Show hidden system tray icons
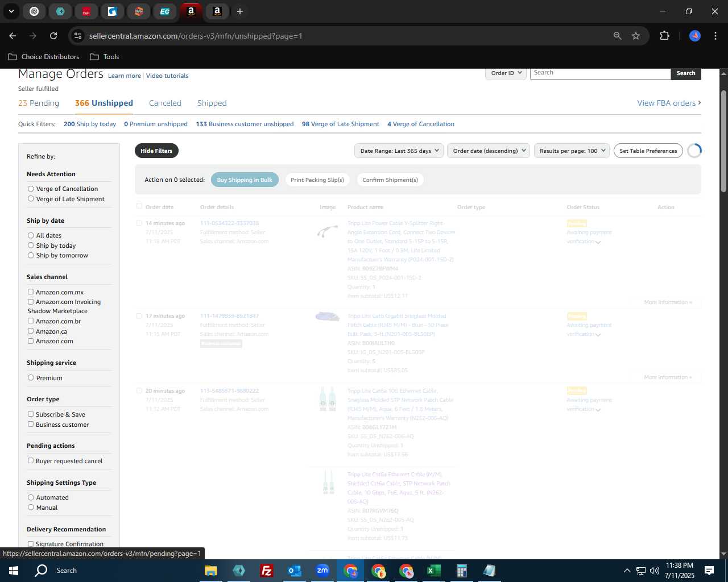Viewport: 728px width, 582px height. click(627, 571)
